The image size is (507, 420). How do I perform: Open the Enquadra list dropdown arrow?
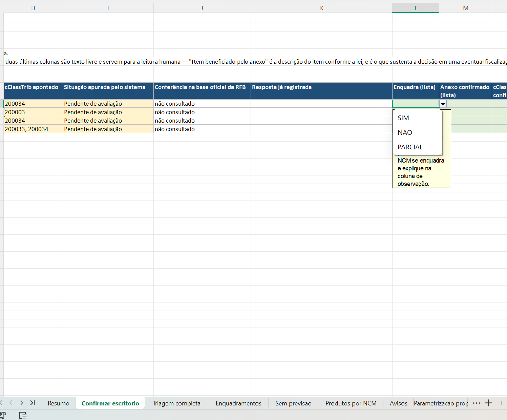[443, 104]
